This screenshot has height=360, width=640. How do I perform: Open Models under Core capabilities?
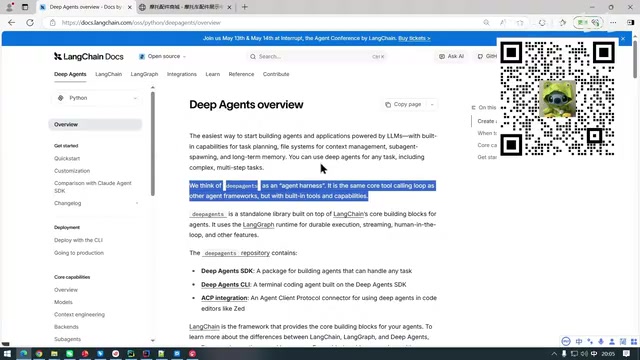point(63,302)
